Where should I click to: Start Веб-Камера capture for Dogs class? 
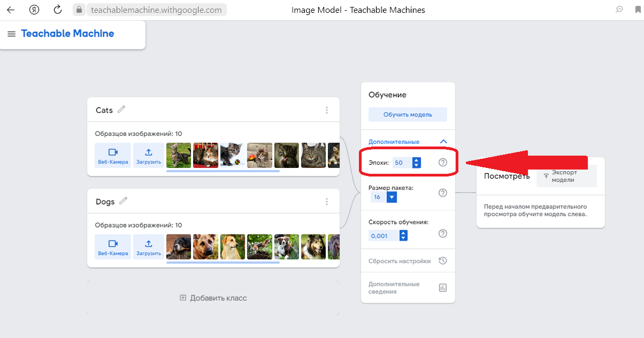pos(113,247)
